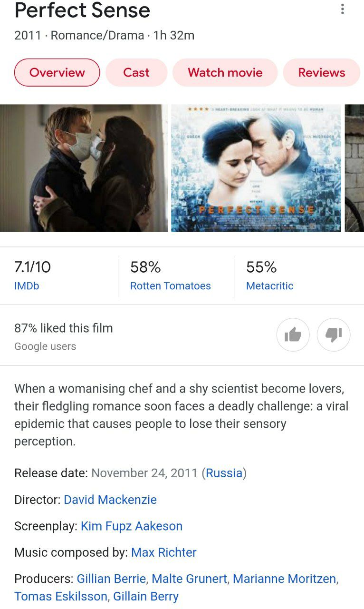The width and height of the screenshot is (364, 609).
Task: Open director David Mackenzie's link
Action: [110, 500]
